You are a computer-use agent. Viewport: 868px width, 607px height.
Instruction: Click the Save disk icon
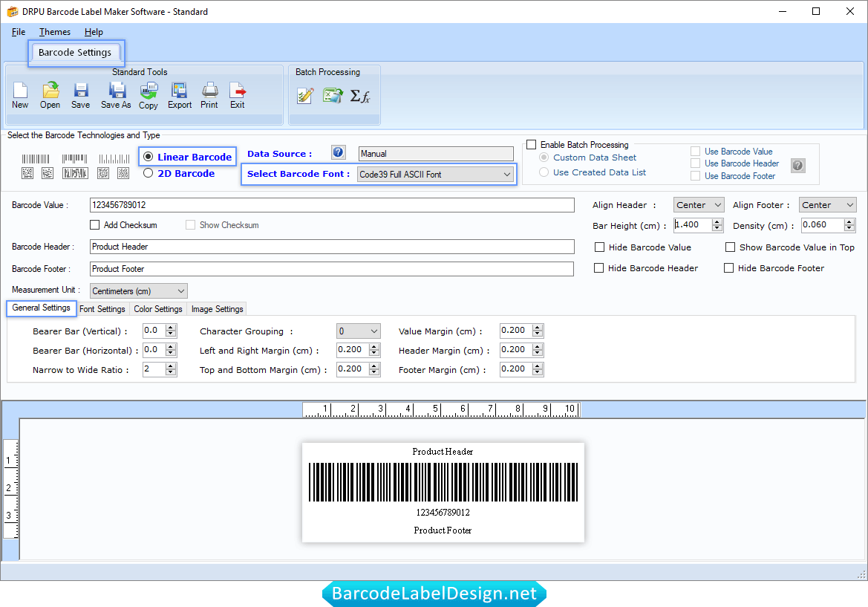point(81,91)
